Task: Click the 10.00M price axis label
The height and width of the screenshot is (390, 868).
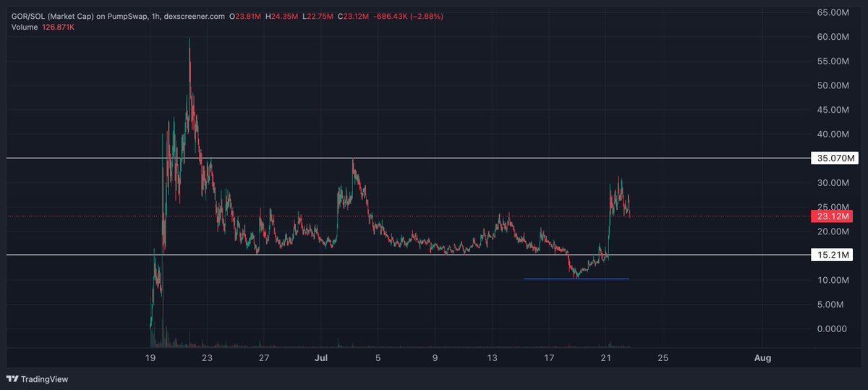Action: coord(833,280)
